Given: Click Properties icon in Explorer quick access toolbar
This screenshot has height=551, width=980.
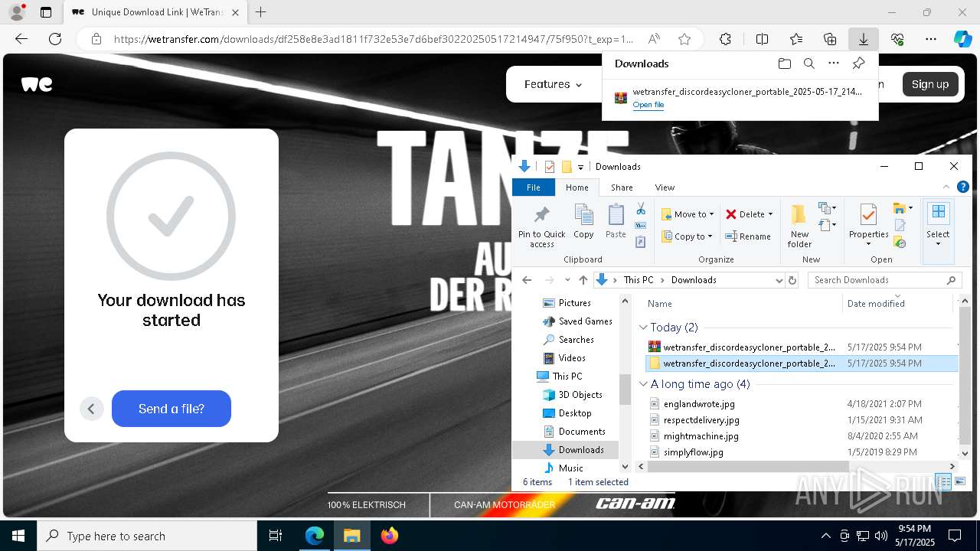Looking at the screenshot, I should [549, 167].
